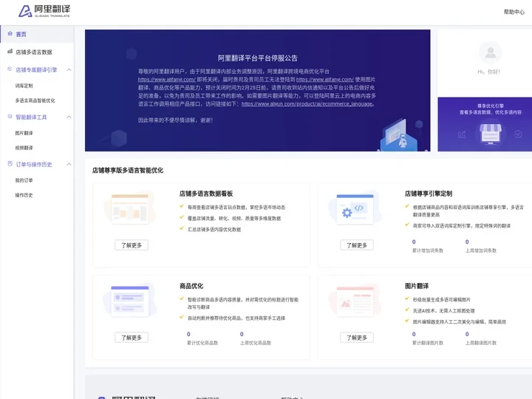The image size is (532, 399).
Task: Click the 累计增加词条数 value
Action: pyautogui.click(x=414, y=242)
